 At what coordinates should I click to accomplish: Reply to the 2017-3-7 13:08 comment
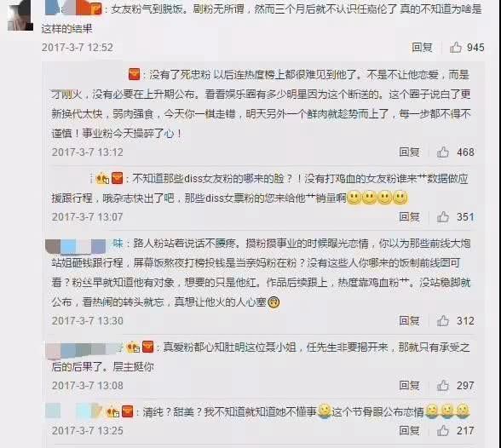(409, 386)
